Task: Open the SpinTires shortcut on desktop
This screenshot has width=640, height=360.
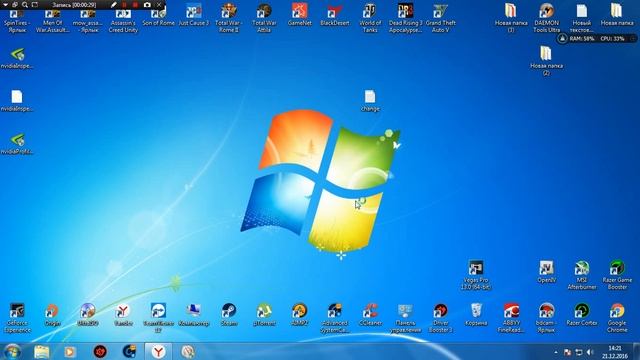Action: click(x=17, y=20)
